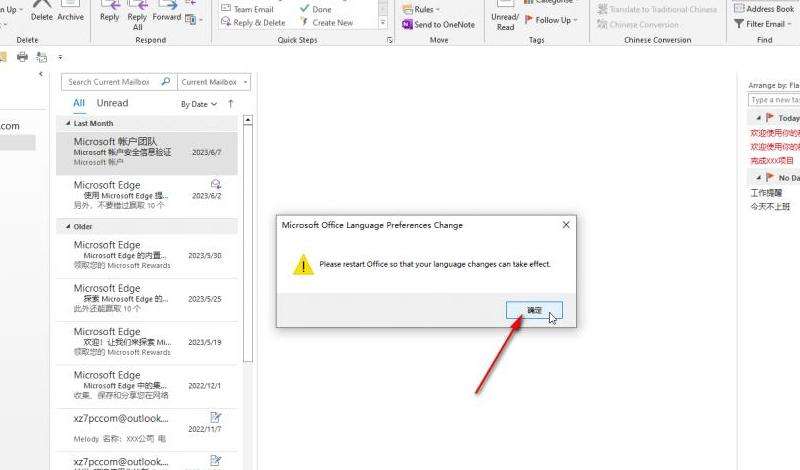The height and width of the screenshot is (470, 800).
Task: Collapse the No Date task group
Action: [x=758, y=178]
